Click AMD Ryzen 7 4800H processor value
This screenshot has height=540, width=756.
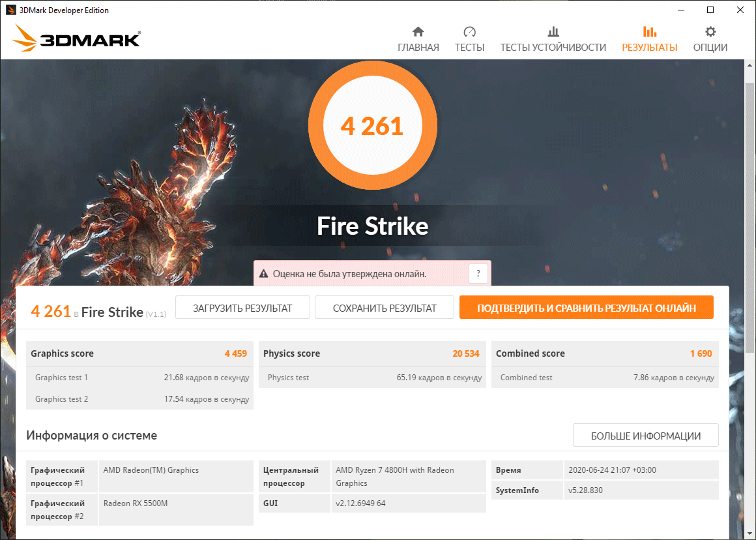coord(395,476)
